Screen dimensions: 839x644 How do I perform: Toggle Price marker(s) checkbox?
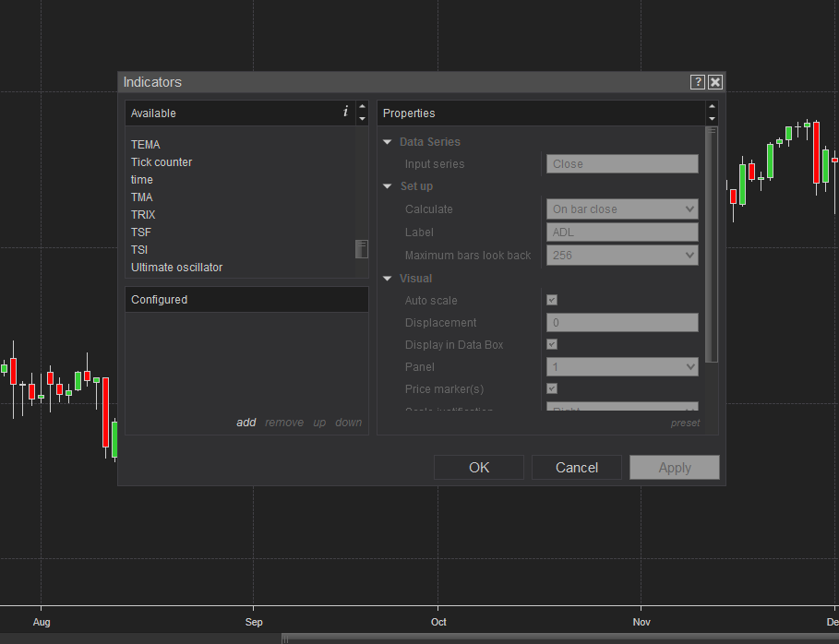(552, 388)
